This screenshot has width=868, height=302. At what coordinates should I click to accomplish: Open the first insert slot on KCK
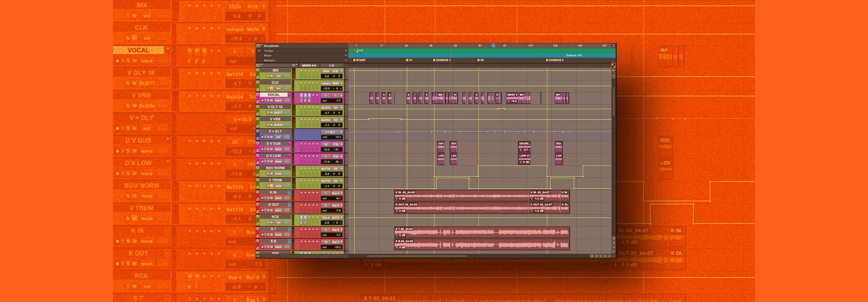click(301, 217)
